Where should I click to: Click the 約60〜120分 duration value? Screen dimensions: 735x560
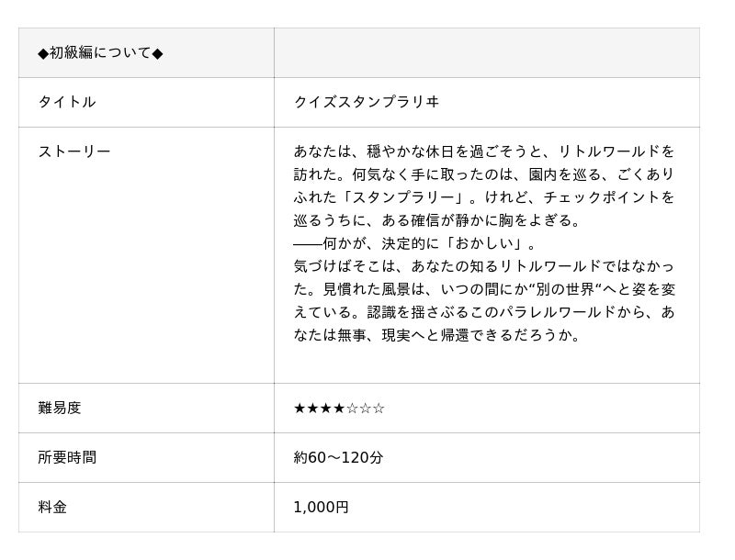(x=338, y=457)
